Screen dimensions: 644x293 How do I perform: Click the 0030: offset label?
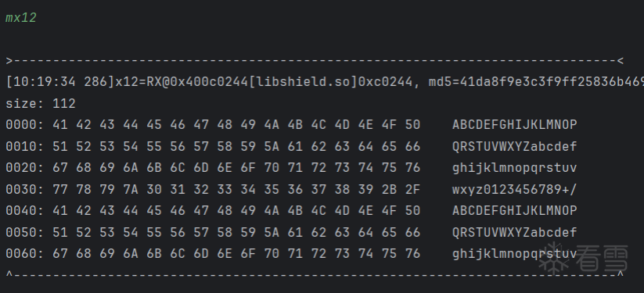point(24,190)
